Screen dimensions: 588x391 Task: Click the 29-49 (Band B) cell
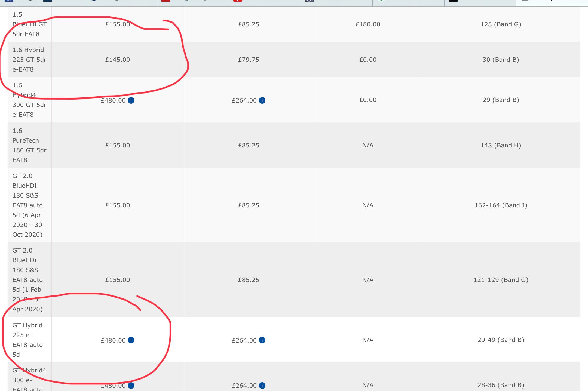pyautogui.click(x=501, y=340)
